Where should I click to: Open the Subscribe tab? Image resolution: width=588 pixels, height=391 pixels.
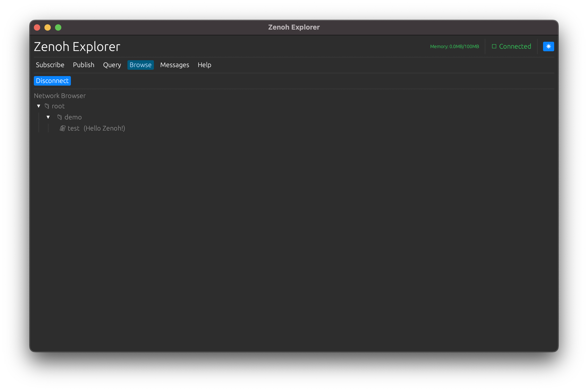(x=50, y=65)
